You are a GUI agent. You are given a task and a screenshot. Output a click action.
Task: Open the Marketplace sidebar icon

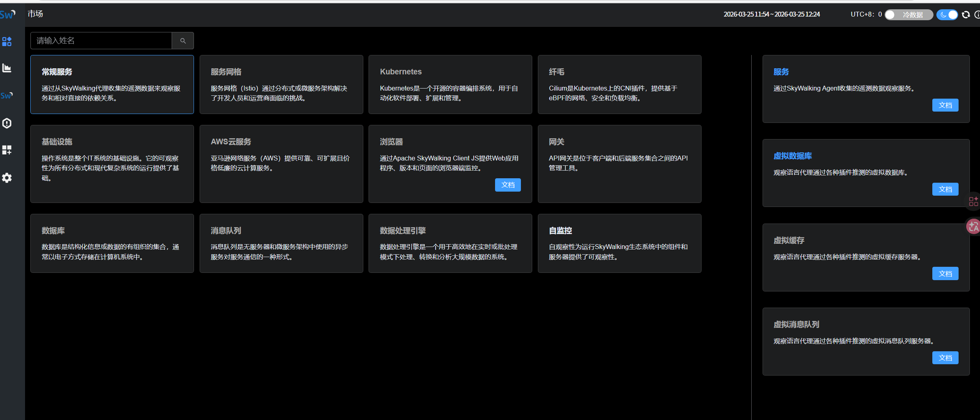click(x=7, y=42)
